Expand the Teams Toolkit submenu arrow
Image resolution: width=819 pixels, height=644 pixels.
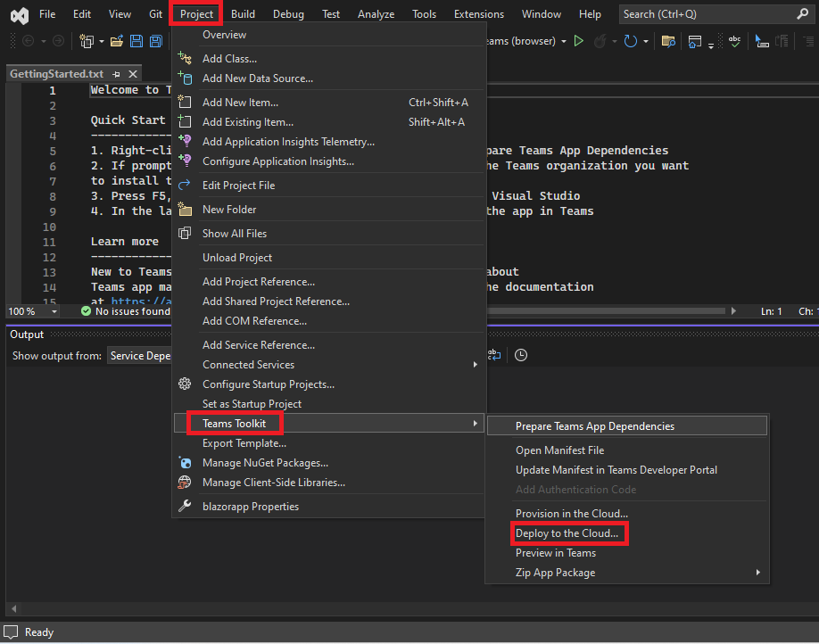[x=475, y=423]
